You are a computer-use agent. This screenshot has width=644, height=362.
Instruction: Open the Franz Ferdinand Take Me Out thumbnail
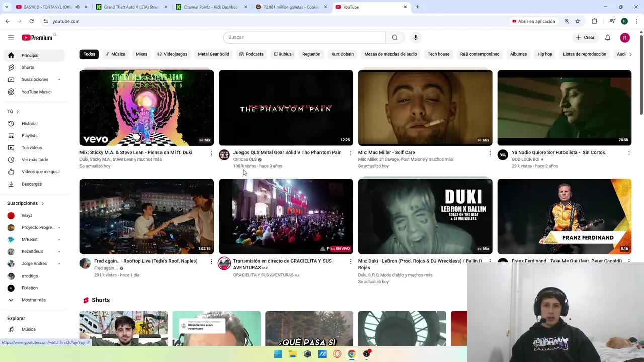(x=564, y=217)
